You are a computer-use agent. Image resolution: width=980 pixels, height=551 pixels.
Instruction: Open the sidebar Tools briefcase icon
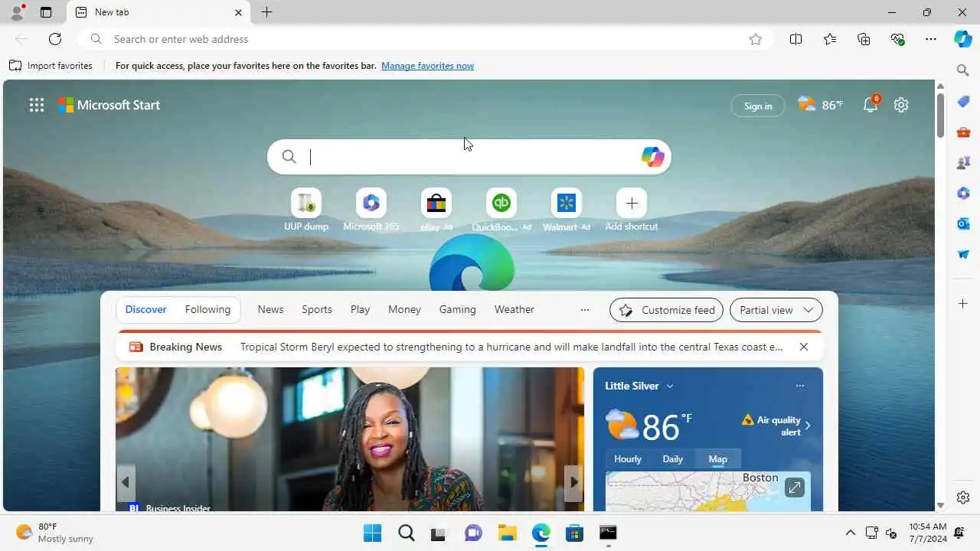[x=963, y=132]
